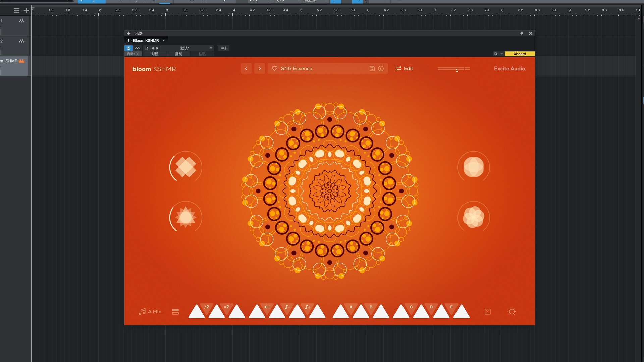Load the next host preset with the right arrow

click(x=157, y=48)
